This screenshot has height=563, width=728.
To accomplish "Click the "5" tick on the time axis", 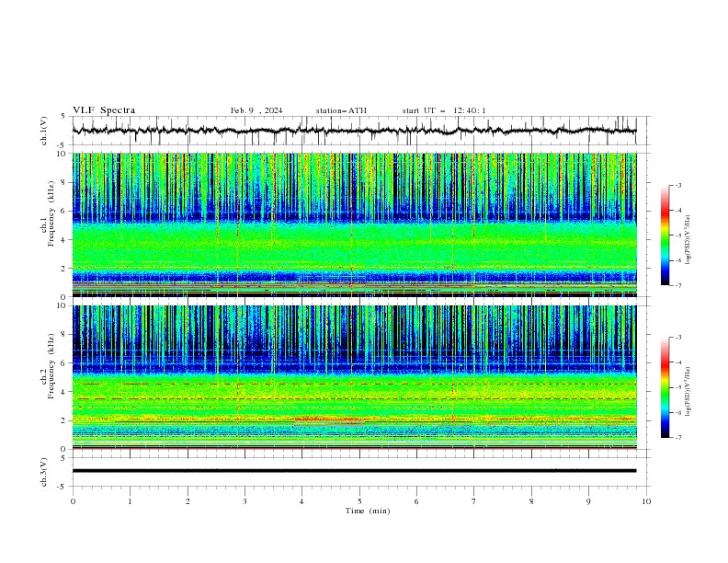I will (359, 501).
